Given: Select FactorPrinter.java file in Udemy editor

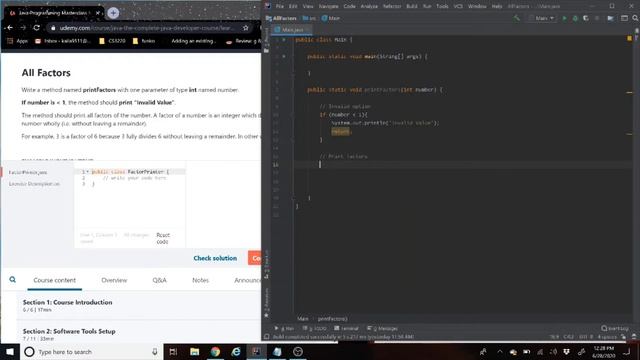Looking at the screenshot, I should 28,172.
